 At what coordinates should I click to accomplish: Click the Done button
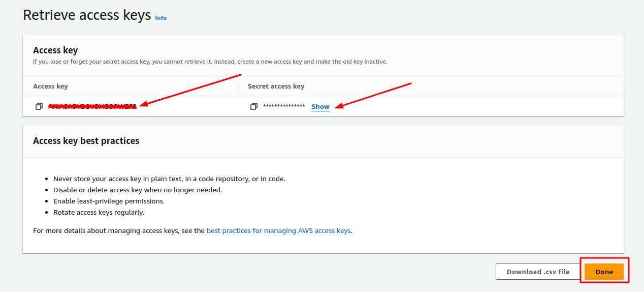click(x=604, y=272)
